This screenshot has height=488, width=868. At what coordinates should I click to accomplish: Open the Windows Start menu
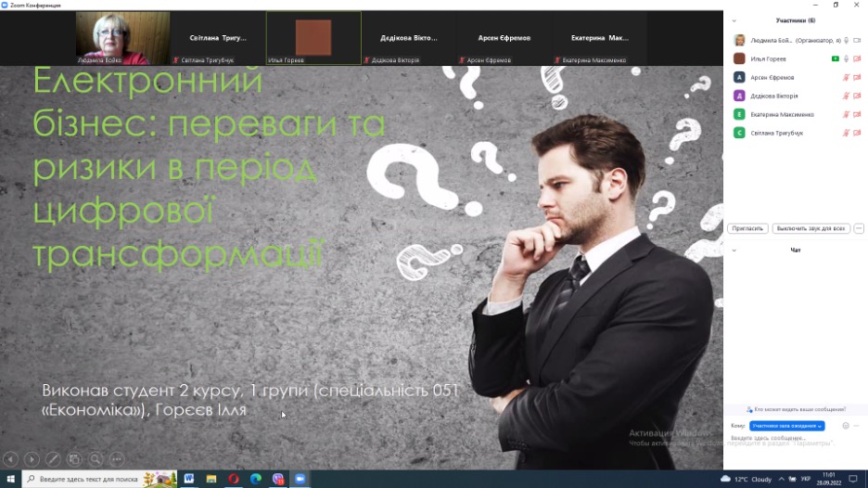click(x=10, y=479)
